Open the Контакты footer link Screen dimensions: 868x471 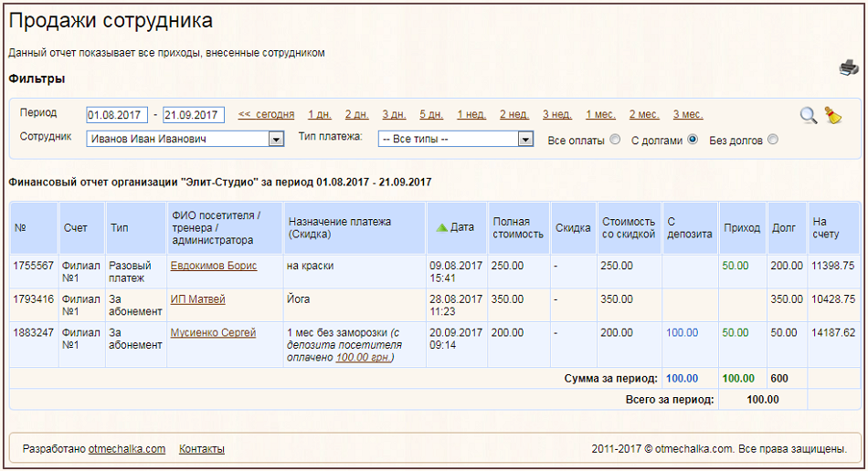pyautogui.click(x=202, y=449)
